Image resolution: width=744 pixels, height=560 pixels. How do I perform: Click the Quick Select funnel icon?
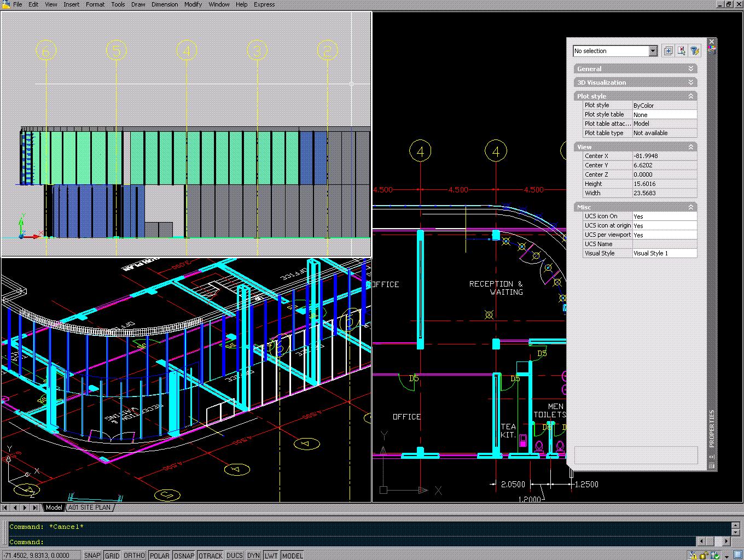(694, 51)
